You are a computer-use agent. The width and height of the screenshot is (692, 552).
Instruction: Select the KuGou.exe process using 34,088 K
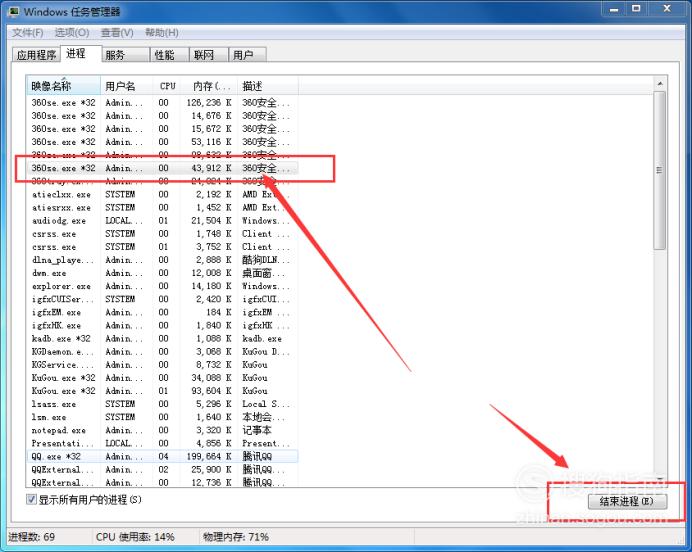click(162, 378)
